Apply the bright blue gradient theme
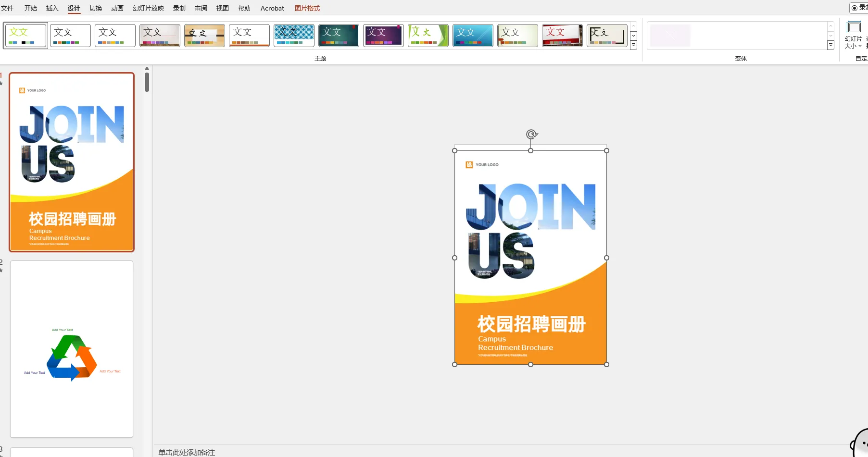This screenshot has width=868, height=457. [473, 36]
